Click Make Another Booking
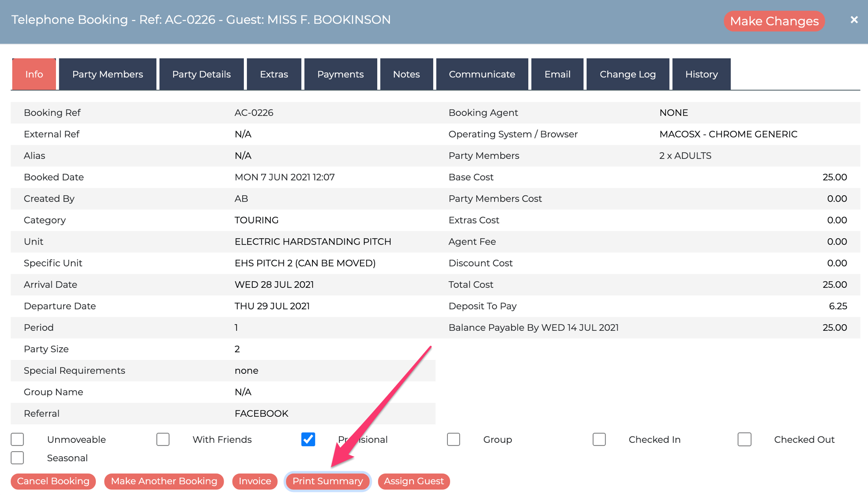868x495 pixels. [x=164, y=481]
